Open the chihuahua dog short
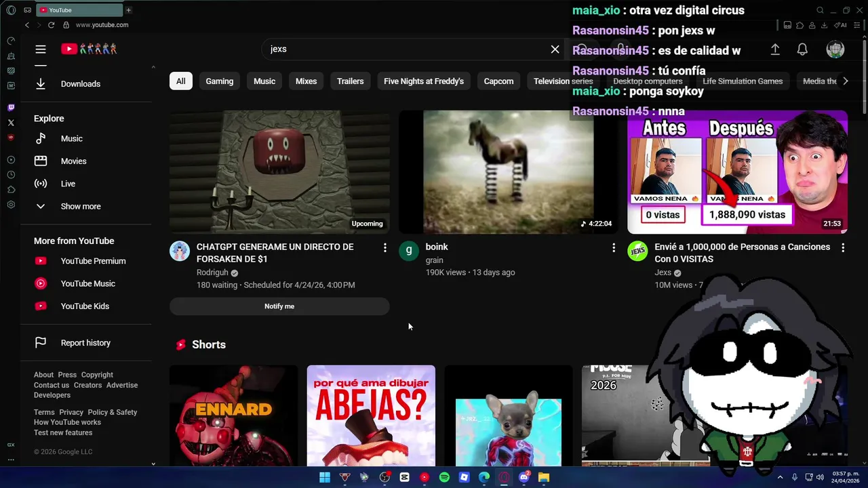The image size is (868, 488). click(x=509, y=416)
